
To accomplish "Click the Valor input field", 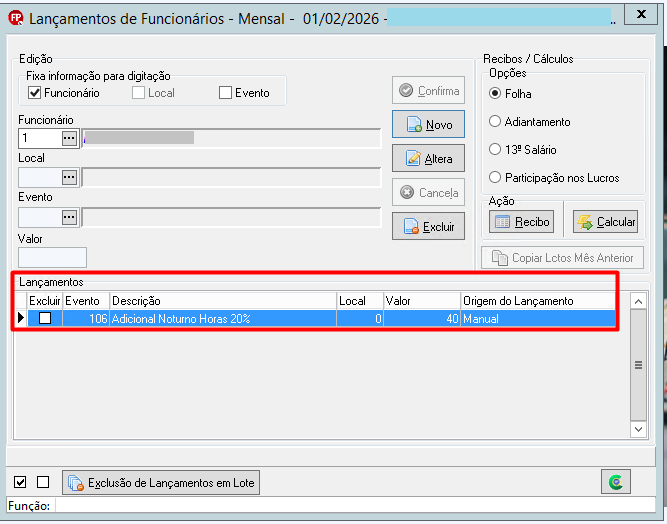I will pos(52,257).
